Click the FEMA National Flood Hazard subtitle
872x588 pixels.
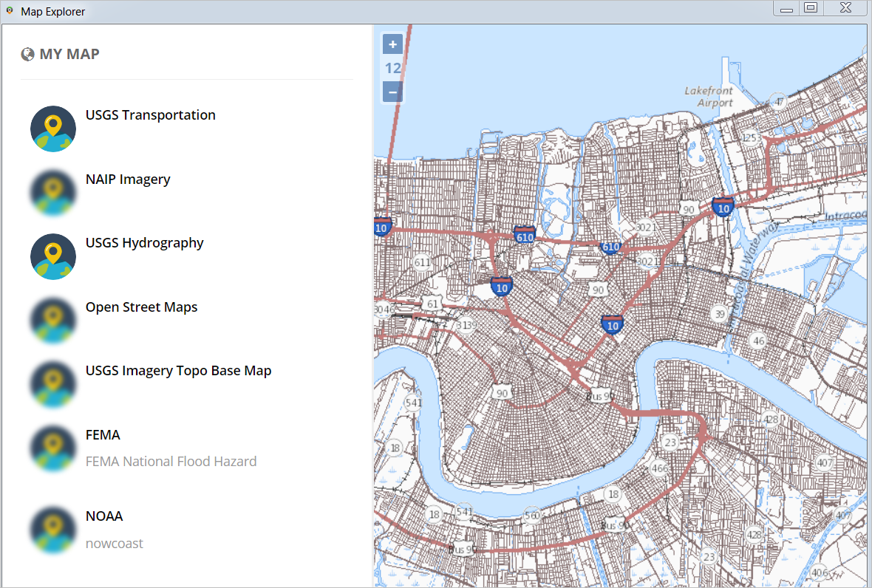[171, 461]
